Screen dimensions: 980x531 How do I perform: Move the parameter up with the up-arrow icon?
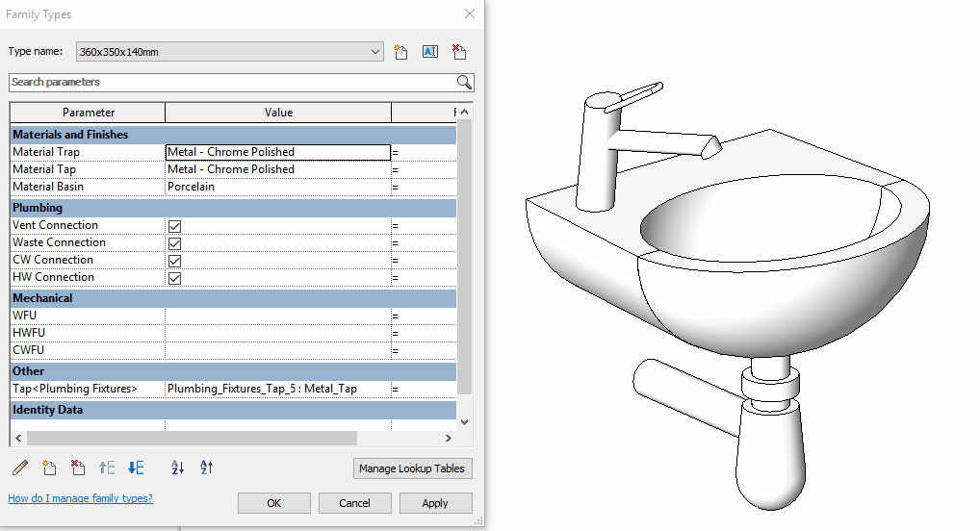point(107,468)
